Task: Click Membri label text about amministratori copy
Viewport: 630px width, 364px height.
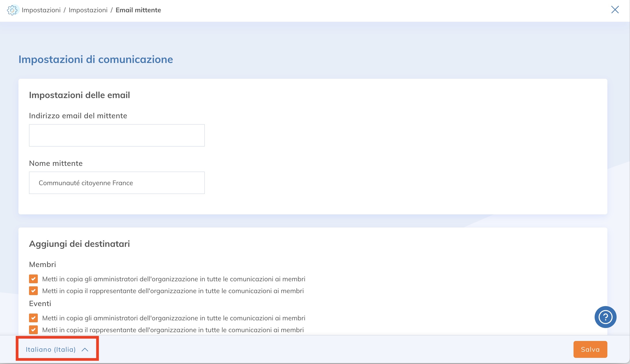Action: coord(174,279)
